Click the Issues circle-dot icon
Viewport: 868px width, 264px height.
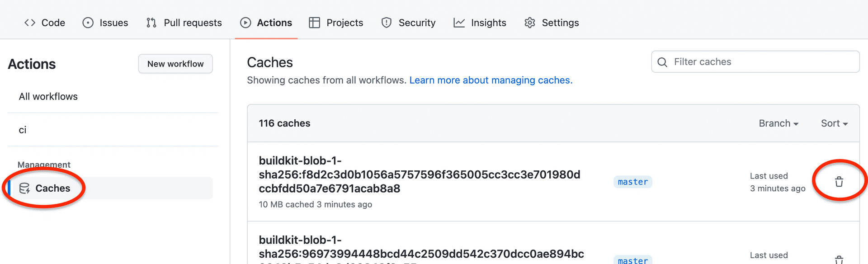(88, 23)
